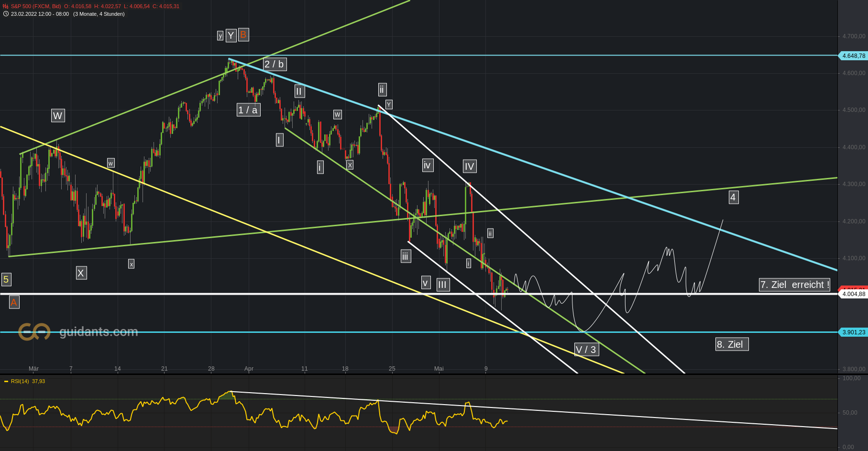Image resolution: width=868 pixels, height=451 pixels.
Task: Click the 7. Ziel erreicht label
Action: (794, 285)
